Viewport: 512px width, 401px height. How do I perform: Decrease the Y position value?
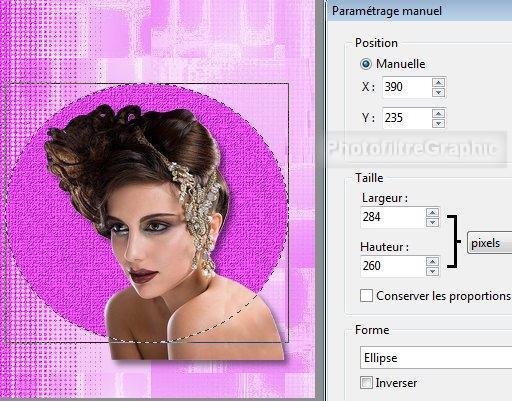pyautogui.click(x=439, y=123)
